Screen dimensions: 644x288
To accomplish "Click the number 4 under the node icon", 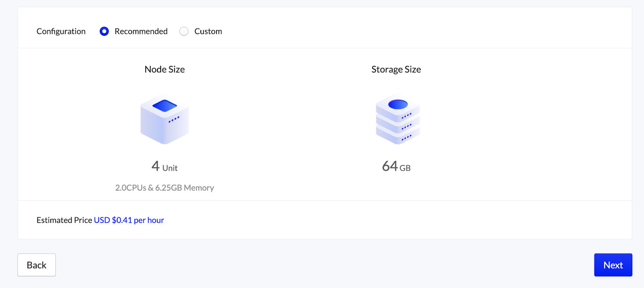I will coord(155,166).
